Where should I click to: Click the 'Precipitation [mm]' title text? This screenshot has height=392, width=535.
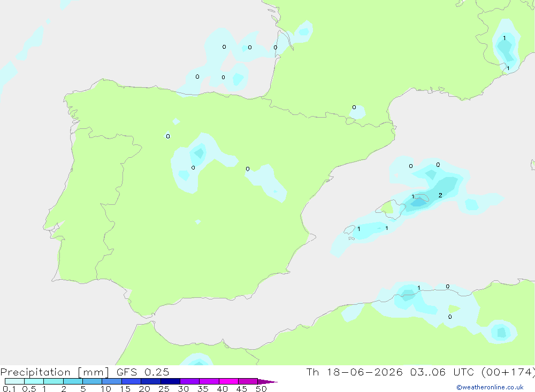(x=55, y=372)
